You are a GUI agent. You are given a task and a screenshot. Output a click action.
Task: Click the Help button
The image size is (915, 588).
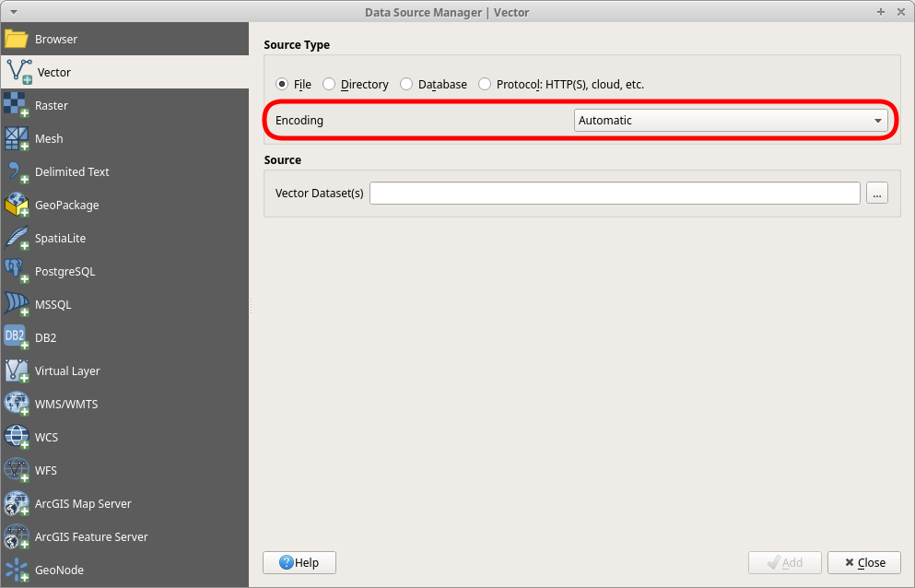pyautogui.click(x=299, y=563)
